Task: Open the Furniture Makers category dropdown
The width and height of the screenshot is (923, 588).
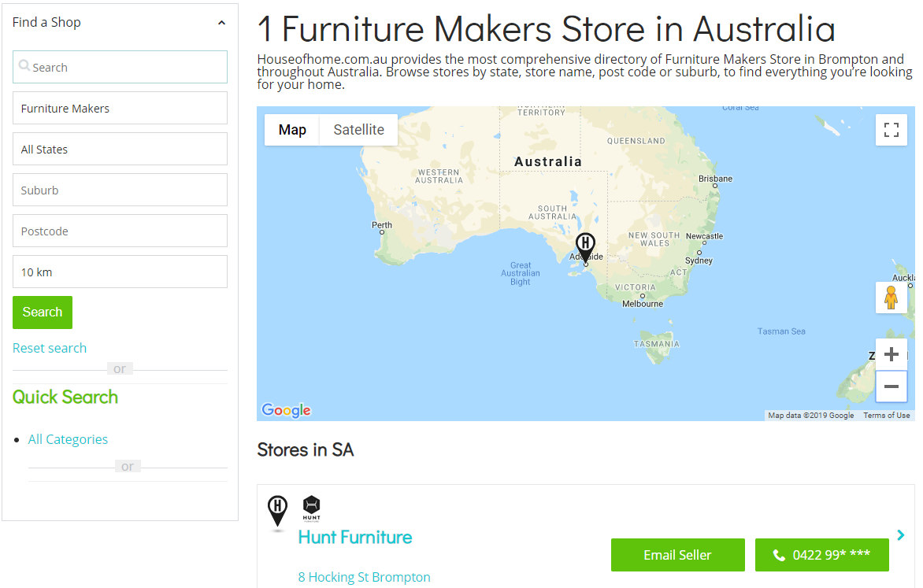Action: (120, 109)
